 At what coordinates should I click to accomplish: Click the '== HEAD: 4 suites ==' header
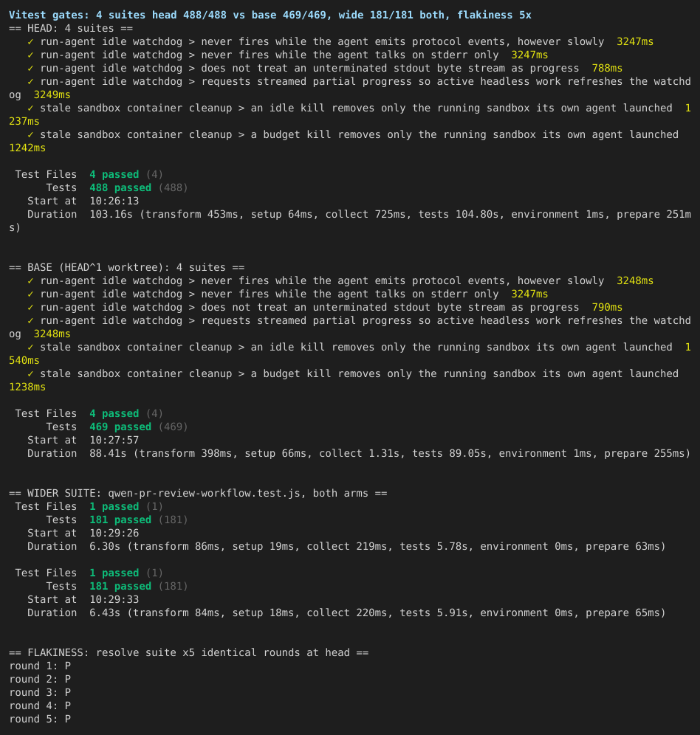tap(71, 29)
